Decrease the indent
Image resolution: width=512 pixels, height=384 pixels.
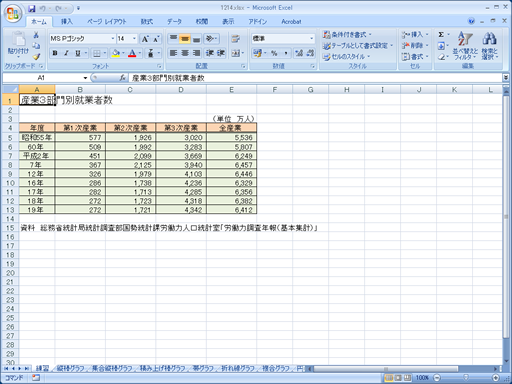pos(210,53)
